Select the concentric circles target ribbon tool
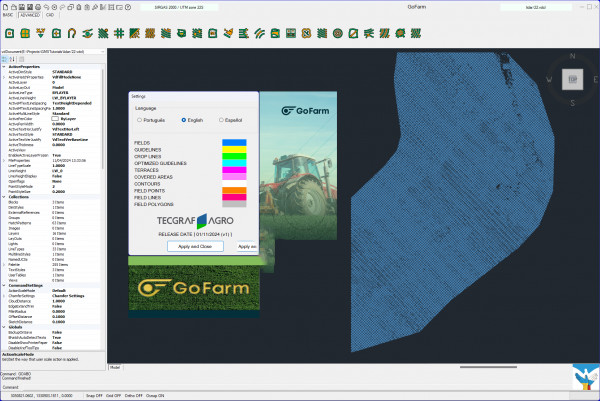The width and height of the screenshot is (600, 401). (x=338, y=33)
